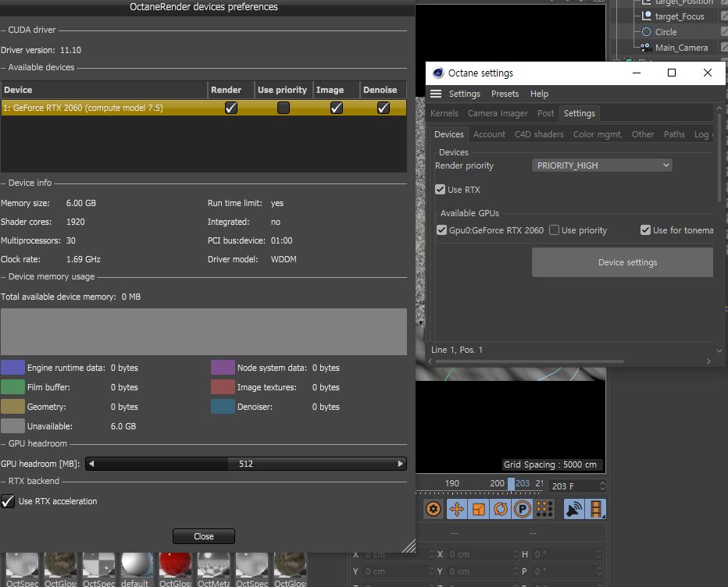Screen dimensions: 728x587
Task: Toggle the point-level animation dots icon
Action: coord(544,509)
